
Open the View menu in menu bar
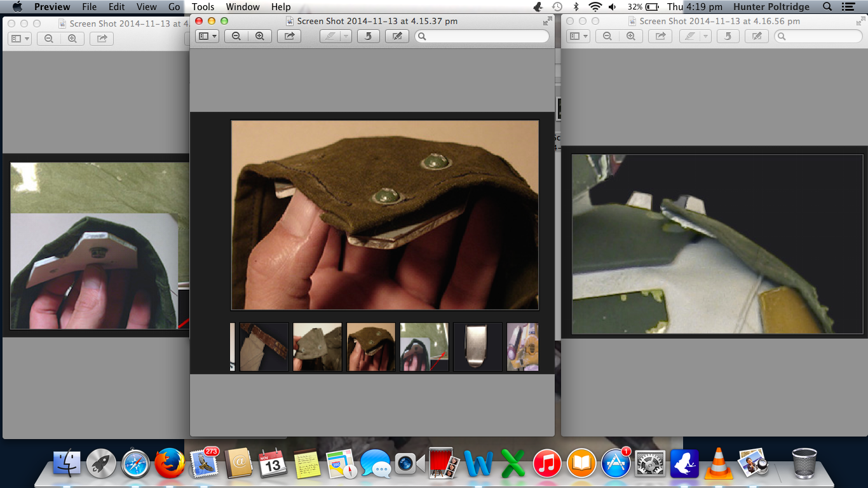(x=146, y=7)
